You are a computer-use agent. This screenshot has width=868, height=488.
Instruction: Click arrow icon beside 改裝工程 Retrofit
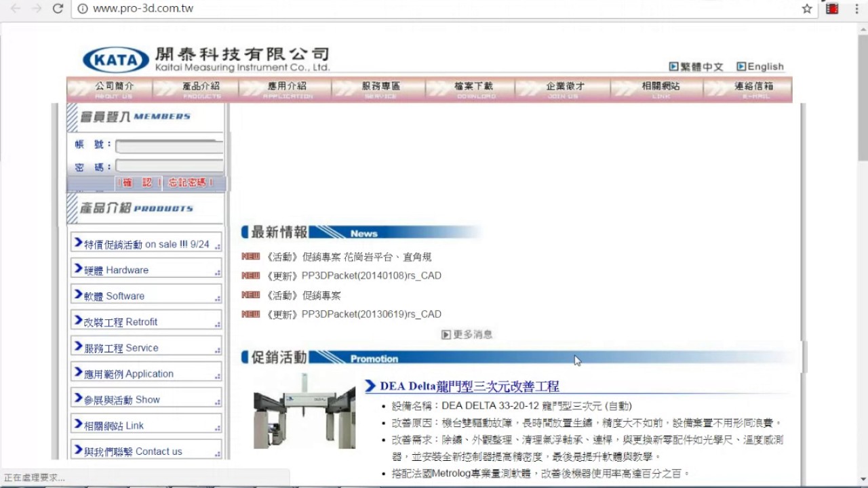click(78, 321)
